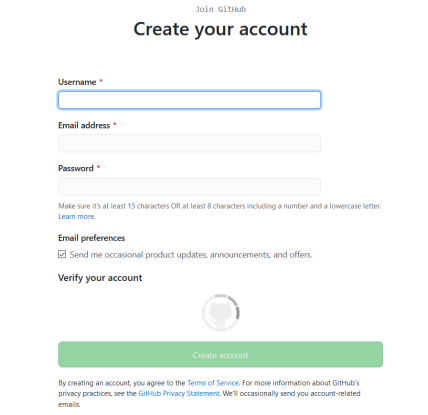
Task: Click the 'Password' field label
Action: (76, 168)
